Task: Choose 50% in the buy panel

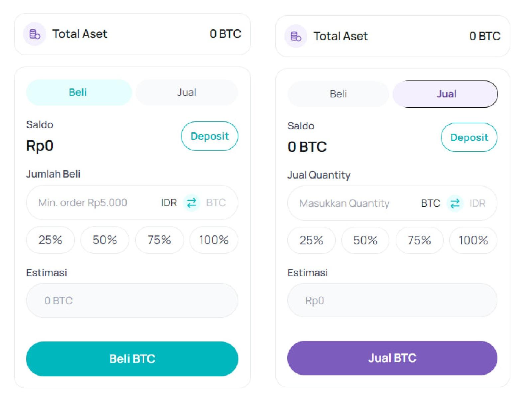Action: [x=105, y=240]
